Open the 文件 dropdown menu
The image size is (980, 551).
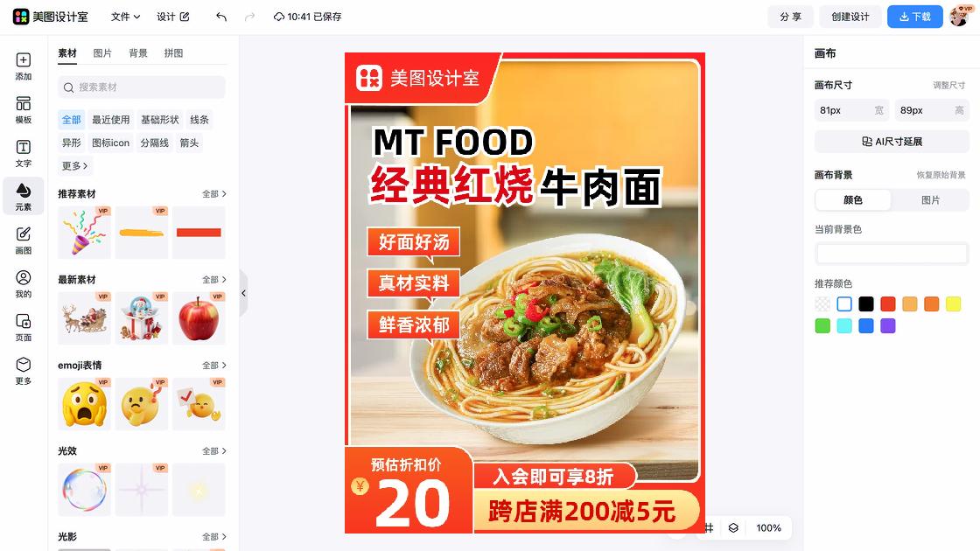pyautogui.click(x=126, y=17)
